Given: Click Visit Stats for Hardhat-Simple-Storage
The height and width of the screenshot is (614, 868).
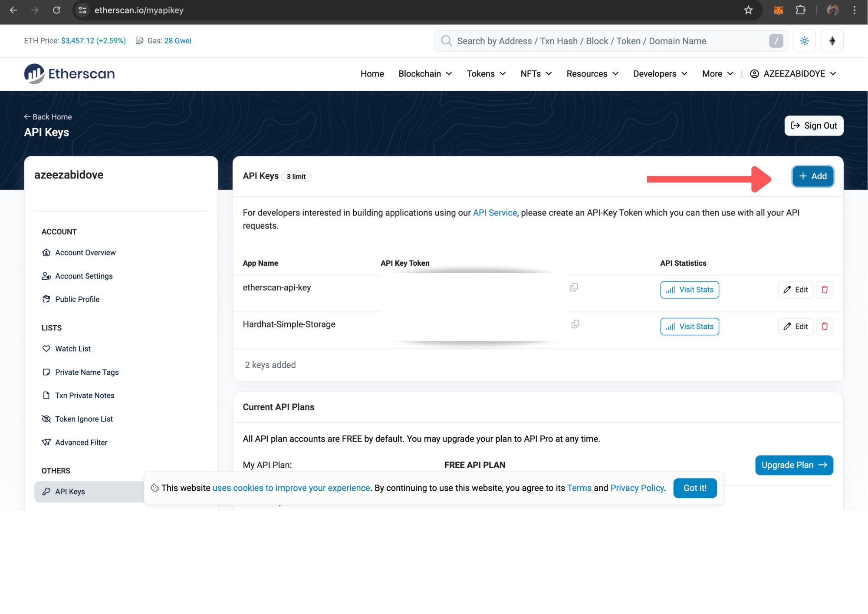Looking at the screenshot, I should [x=689, y=326].
